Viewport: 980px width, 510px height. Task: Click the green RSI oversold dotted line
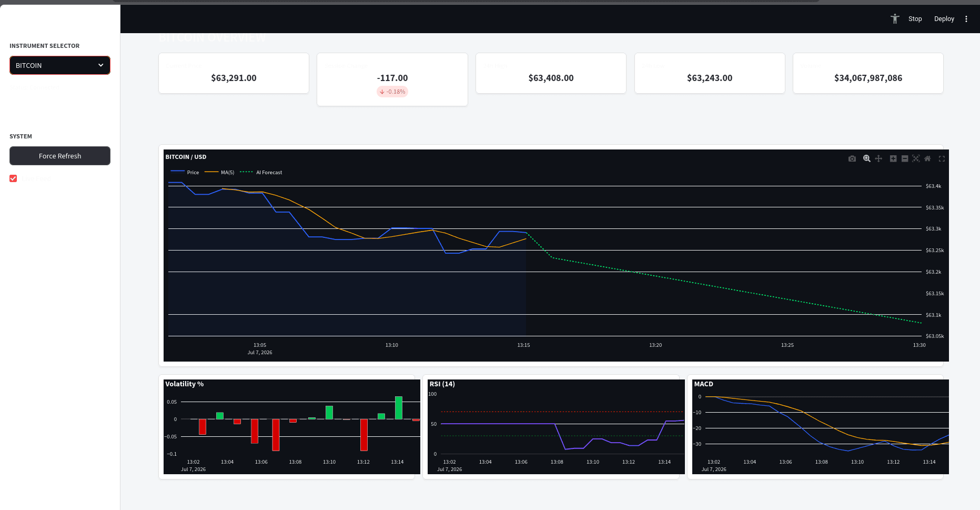(562, 436)
